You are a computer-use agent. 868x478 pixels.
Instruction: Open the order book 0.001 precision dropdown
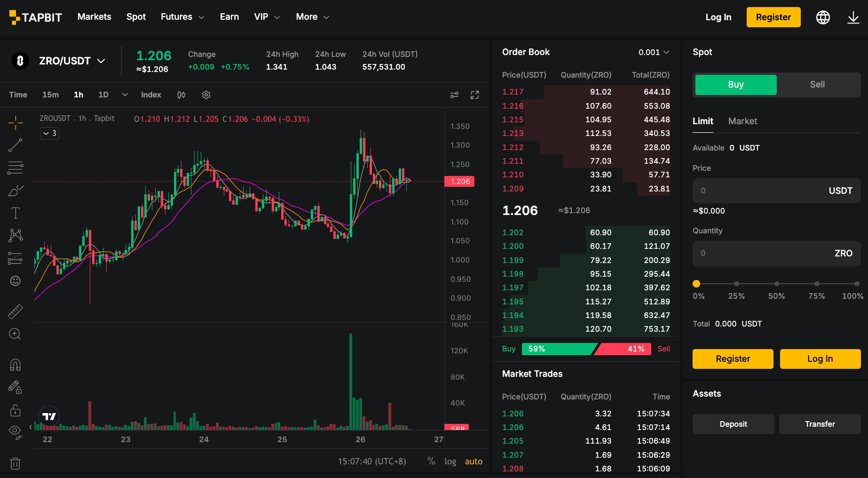point(654,52)
